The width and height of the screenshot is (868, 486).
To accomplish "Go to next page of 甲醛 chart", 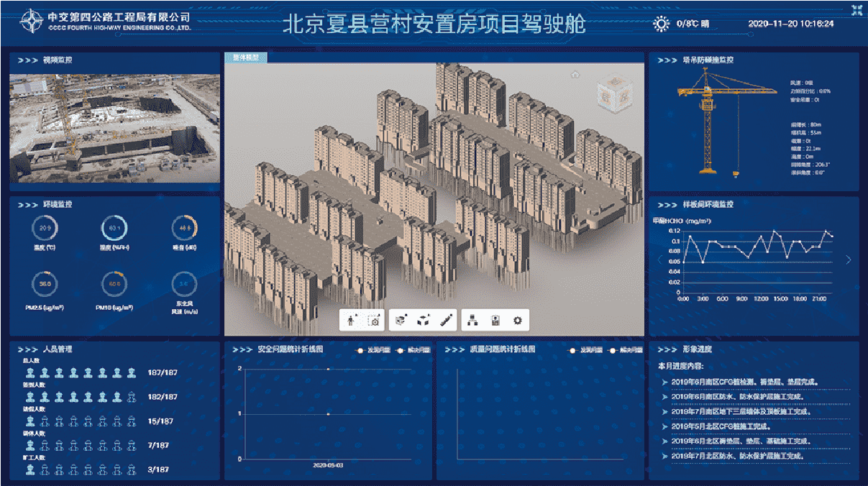I will click(x=849, y=260).
